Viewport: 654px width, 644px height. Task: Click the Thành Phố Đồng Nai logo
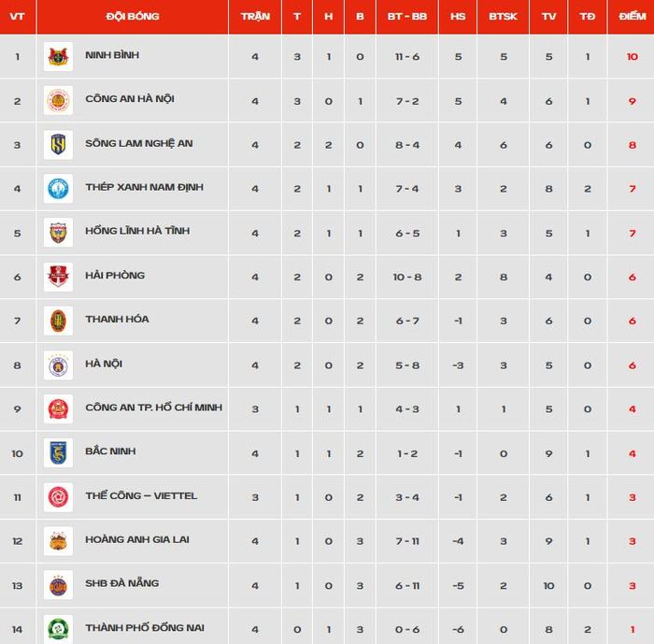coord(58,629)
